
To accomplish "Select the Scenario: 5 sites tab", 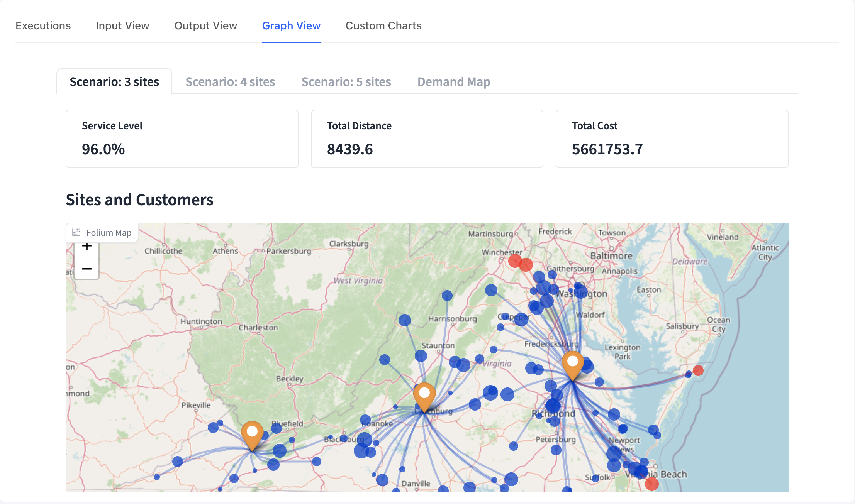I will pyautogui.click(x=346, y=82).
